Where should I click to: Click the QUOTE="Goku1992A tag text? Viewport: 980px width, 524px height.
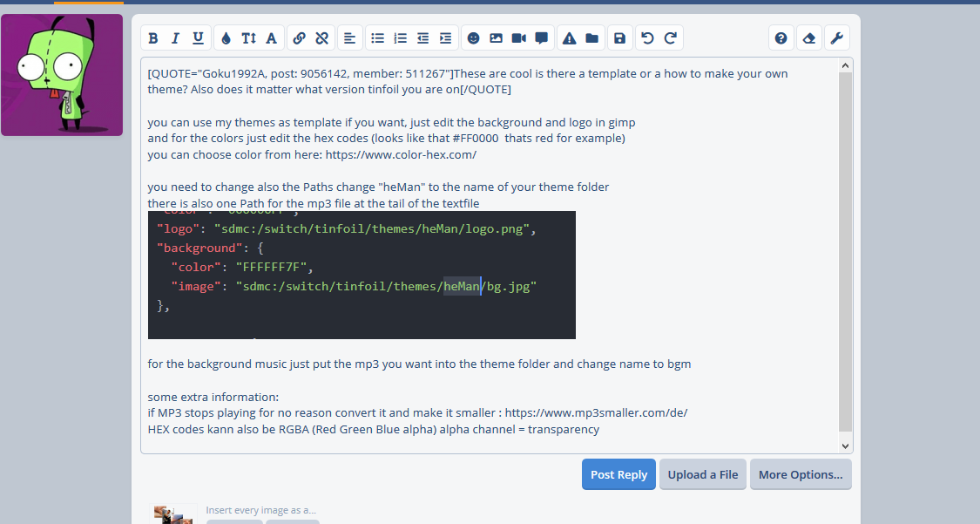pyautogui.click(x=206, y=74)
